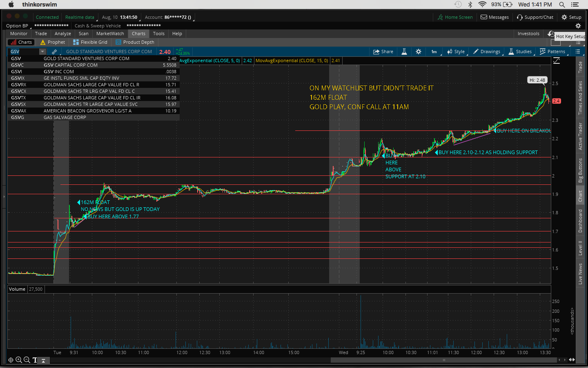This screenshot has height=368, width=588.
Task: Click the OnDemand clock icon
Action: [551, 34]
